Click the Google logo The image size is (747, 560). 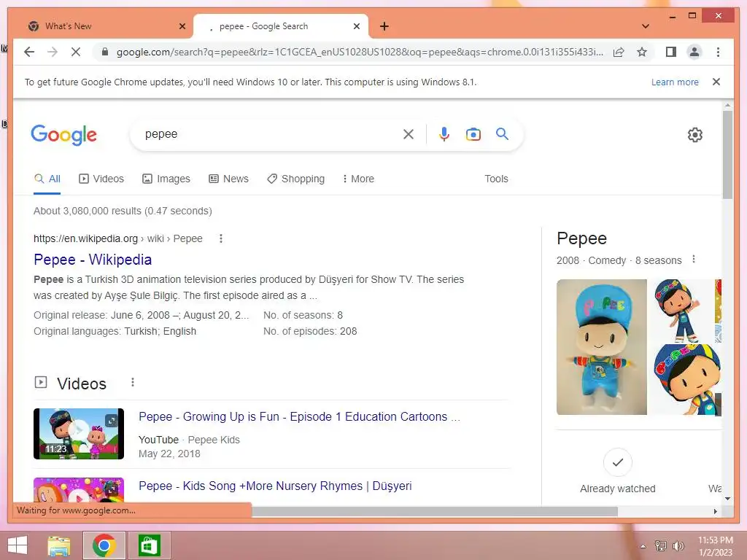click(x=64, y=135)
